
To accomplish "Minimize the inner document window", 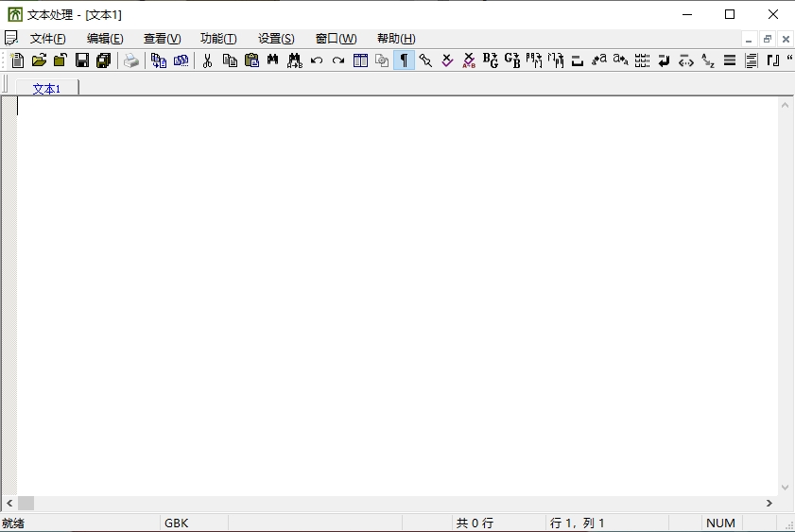I will pyautogui.click(x=749, y=39).
